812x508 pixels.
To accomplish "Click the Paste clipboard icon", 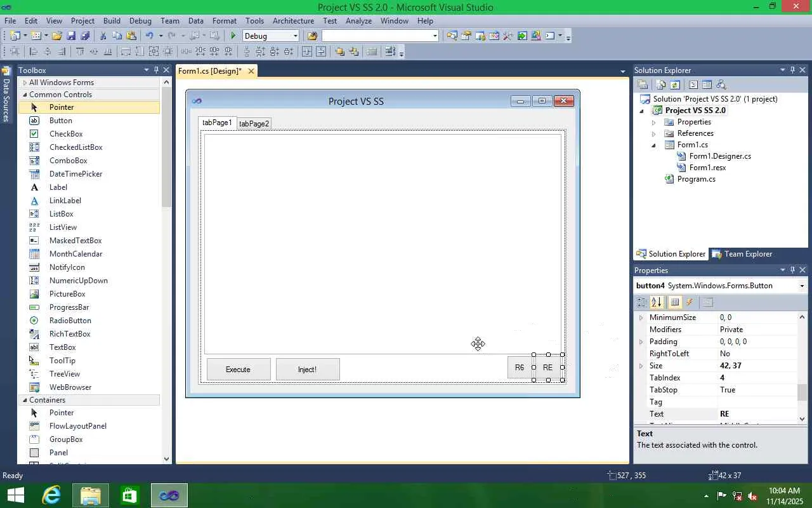I will pyautogui.click(x=131, y=36).
